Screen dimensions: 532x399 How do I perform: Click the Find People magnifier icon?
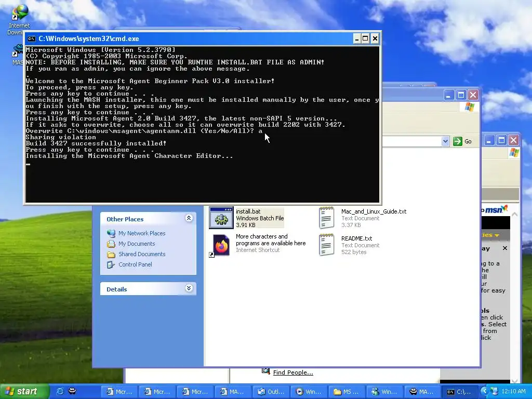click(x=265, y=371)
